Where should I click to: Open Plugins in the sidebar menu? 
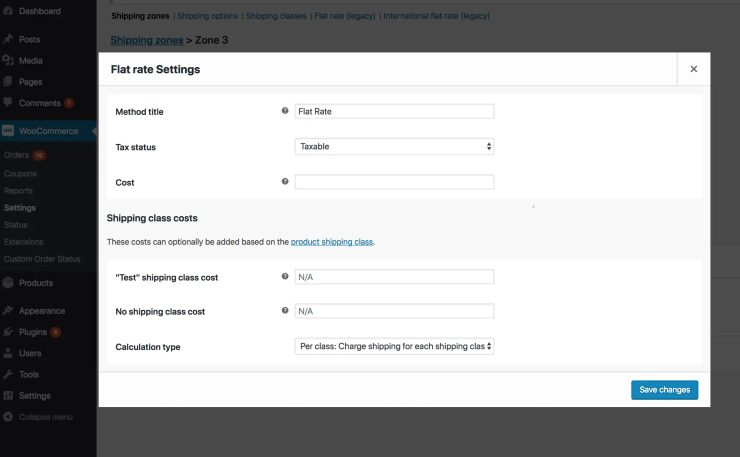(33, 332)
